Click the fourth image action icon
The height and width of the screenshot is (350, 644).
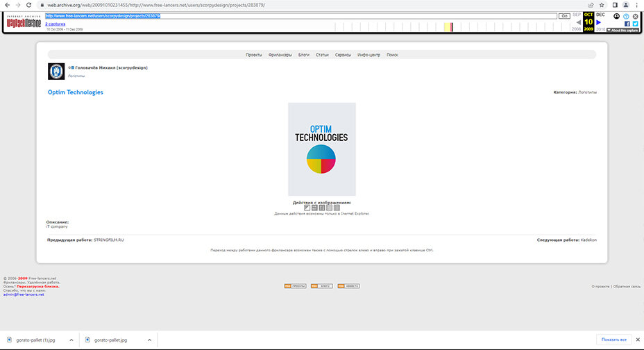(x=330, y=208)
